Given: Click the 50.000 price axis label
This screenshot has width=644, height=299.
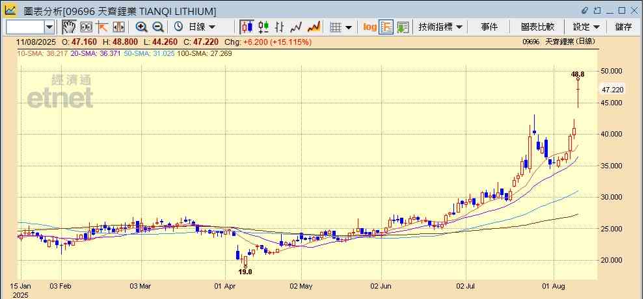Looking at the screenshot, I should (612, 71).
